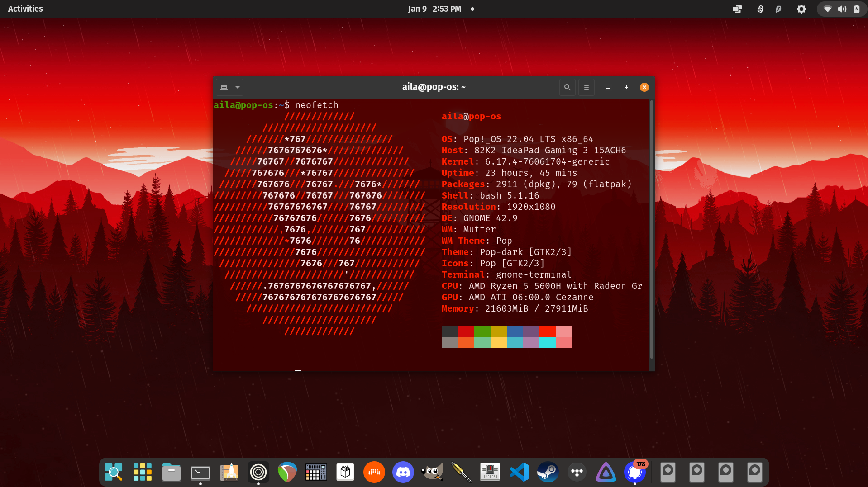This screenshot has width=868, height=487.
Task: Click the Kernel 6.17.4-76061704-generic line
Action: tap(526, 161)
